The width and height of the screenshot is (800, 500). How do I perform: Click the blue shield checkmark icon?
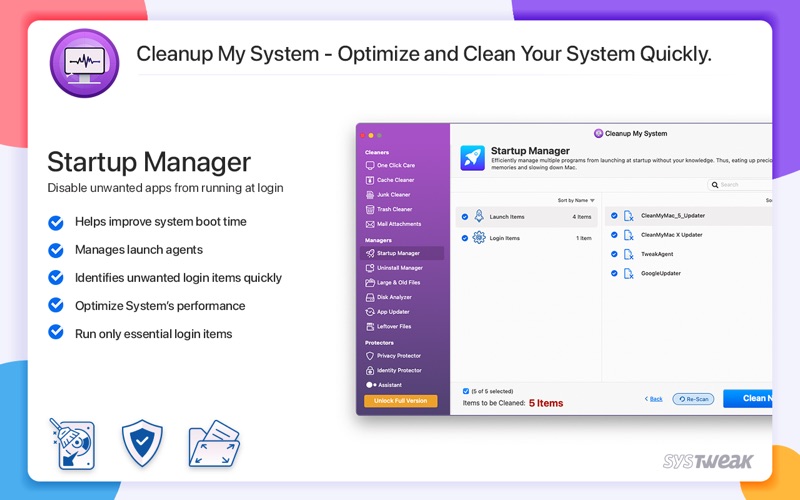142,443
